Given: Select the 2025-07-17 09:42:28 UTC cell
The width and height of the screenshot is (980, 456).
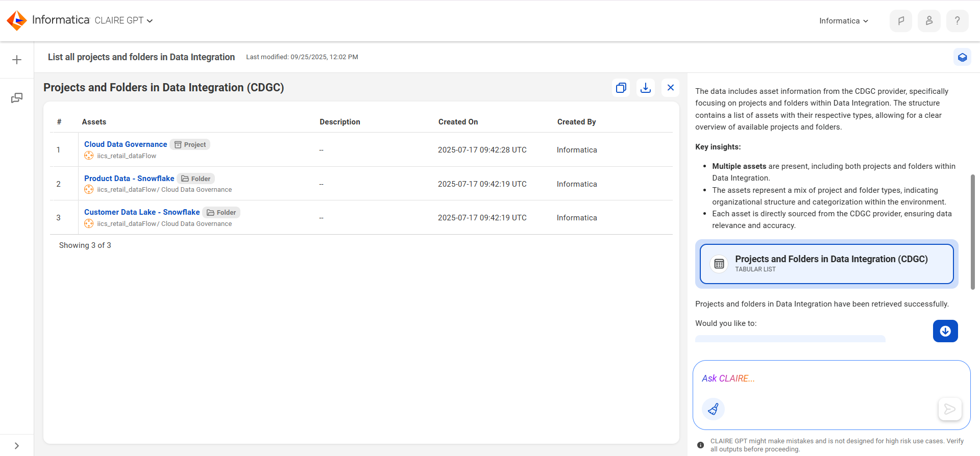Looking at the screenshot, I should [482, 150].
